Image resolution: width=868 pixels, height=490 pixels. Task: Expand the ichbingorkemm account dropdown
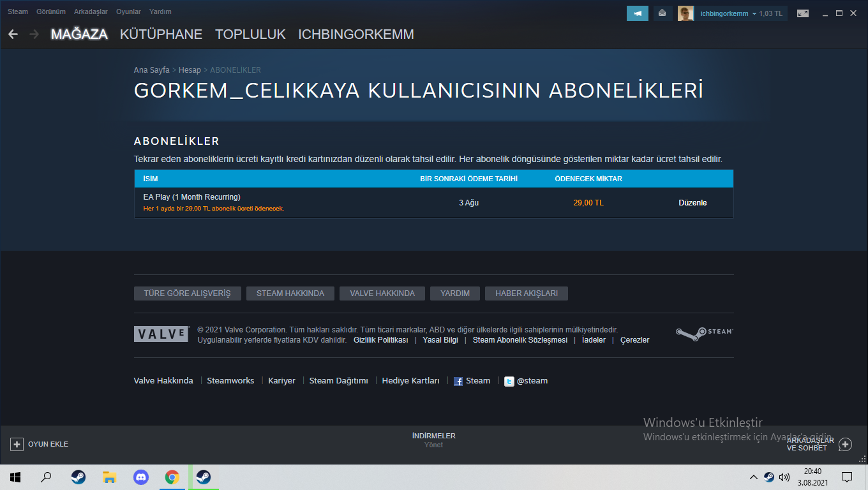pyautogui.click(x=728, y=13)
